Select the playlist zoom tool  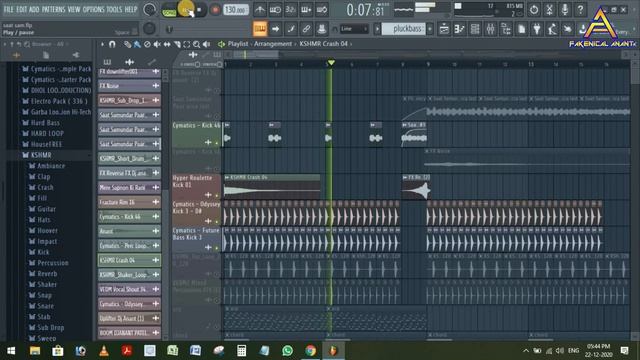196,44
